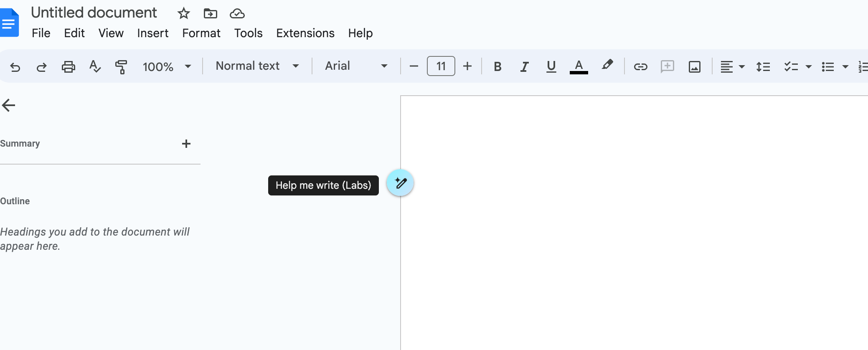The image size is (868, 350).
Task: Open the Insert menu
Action: coord(152,33)
